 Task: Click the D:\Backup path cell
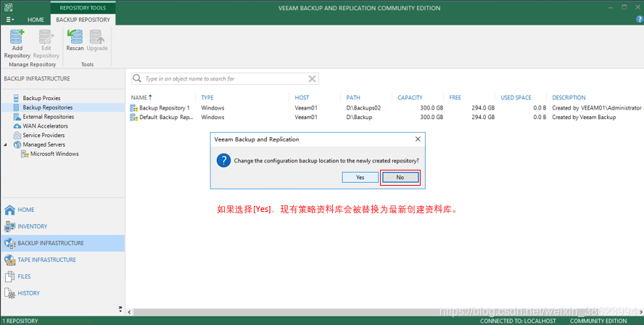pos(359,117)
